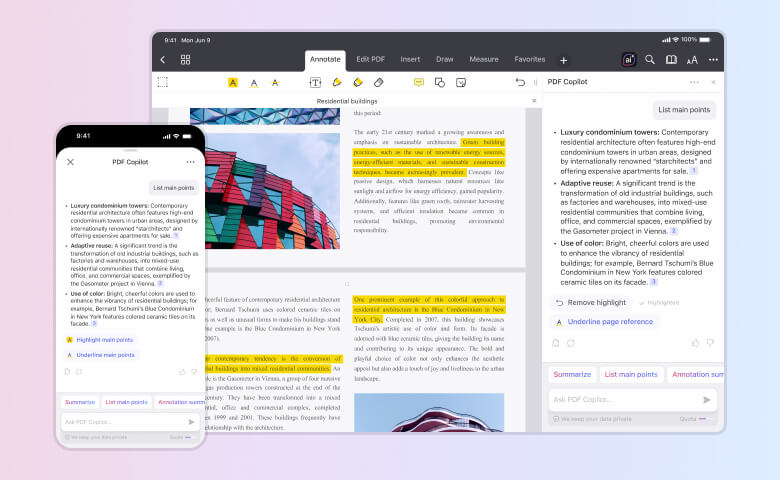Click the undo arrow in the annotate toolbar
780x480 pixels.
point(519,83)
